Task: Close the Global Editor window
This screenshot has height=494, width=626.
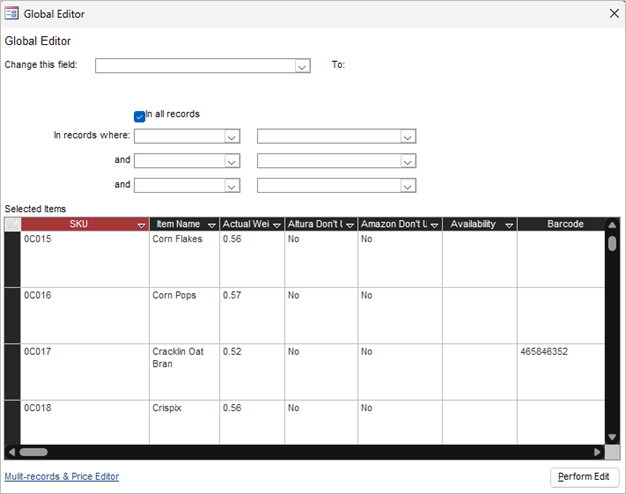Action: [614, 14]
